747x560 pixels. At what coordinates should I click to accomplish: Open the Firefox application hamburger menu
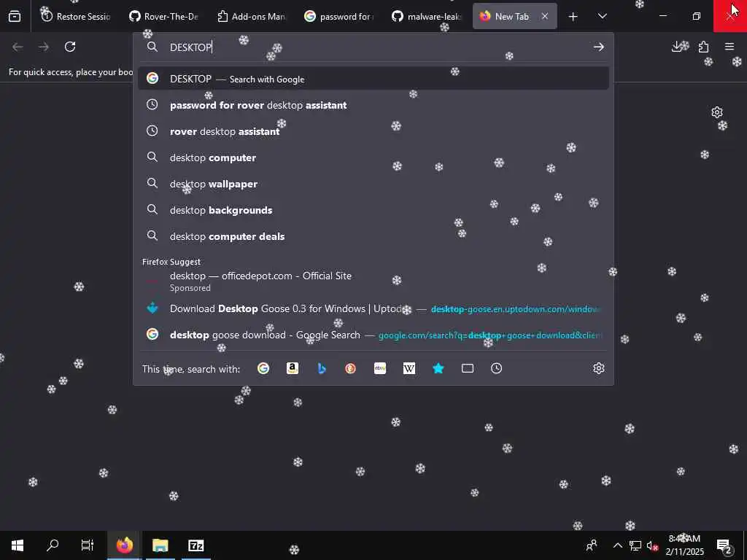[x=729, y=47]
